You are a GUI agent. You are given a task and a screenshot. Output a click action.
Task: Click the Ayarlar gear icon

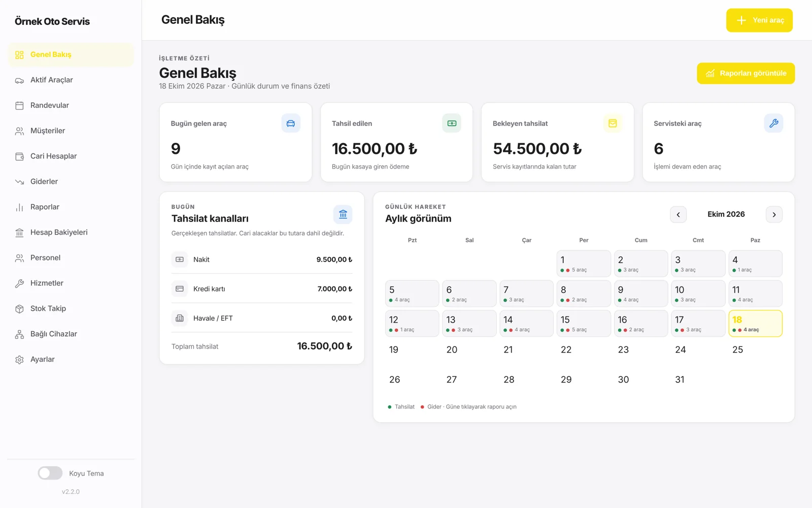(19, 360)
